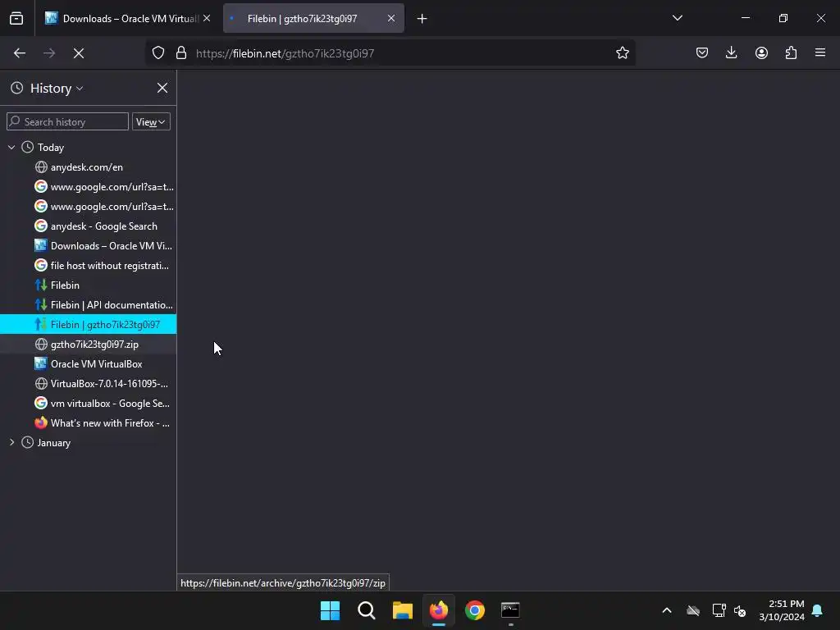Open Oracle VM VirtualBox history entry
The height and width of the screenshot is (630, 840).
(89, 363)
